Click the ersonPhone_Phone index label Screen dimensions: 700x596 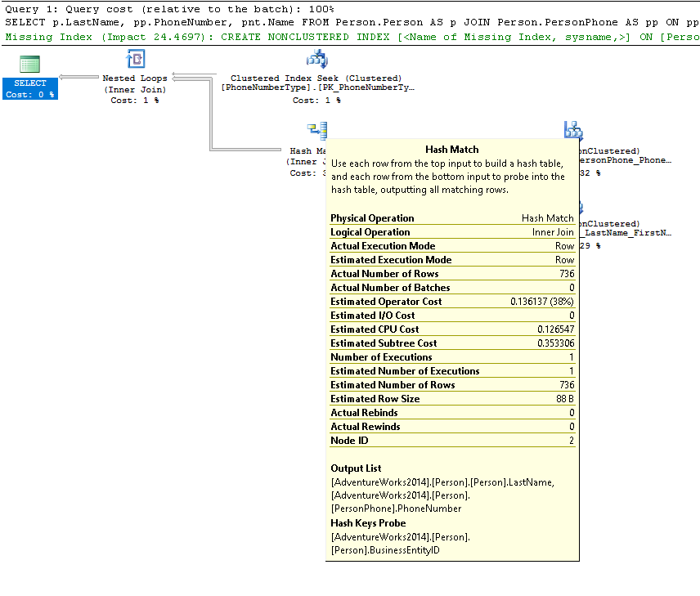[x=626, y=161]
